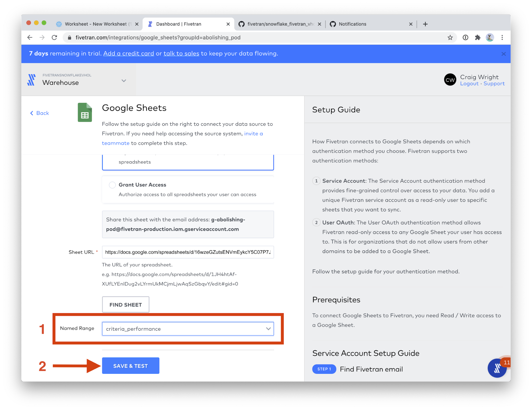Click the green Google Sheets icon

85,112
